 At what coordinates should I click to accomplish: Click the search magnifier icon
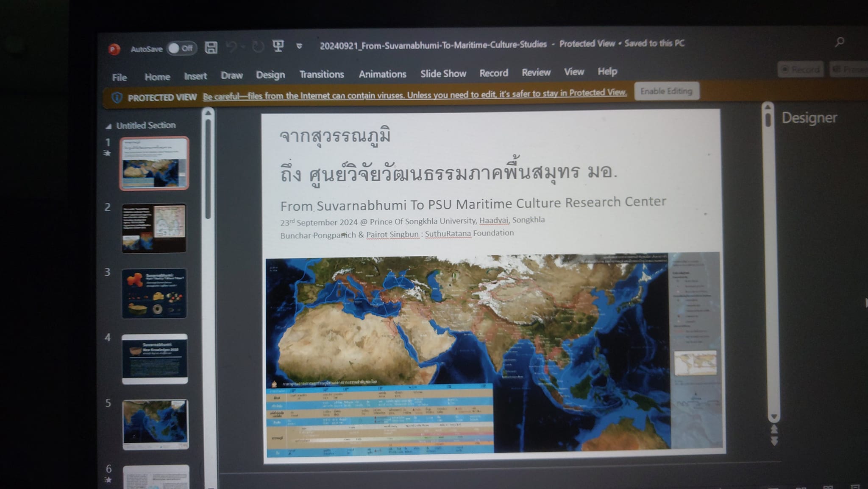click(x=839, y=42)
